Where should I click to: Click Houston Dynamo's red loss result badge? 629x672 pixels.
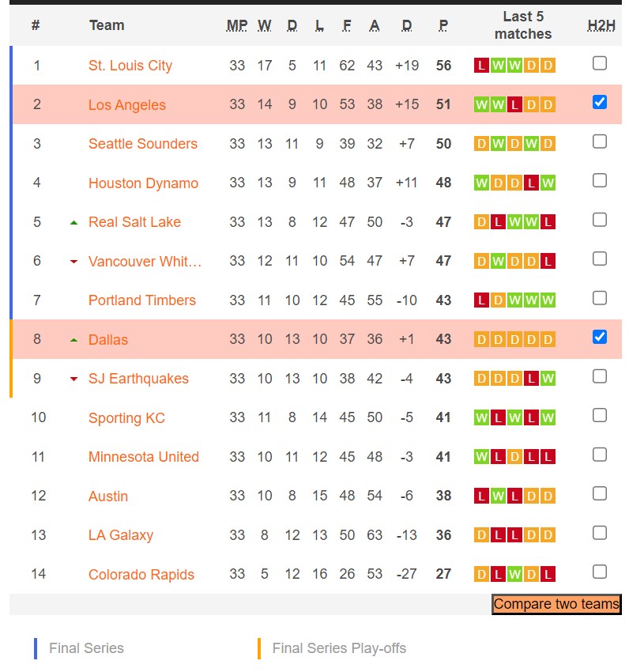532,183
